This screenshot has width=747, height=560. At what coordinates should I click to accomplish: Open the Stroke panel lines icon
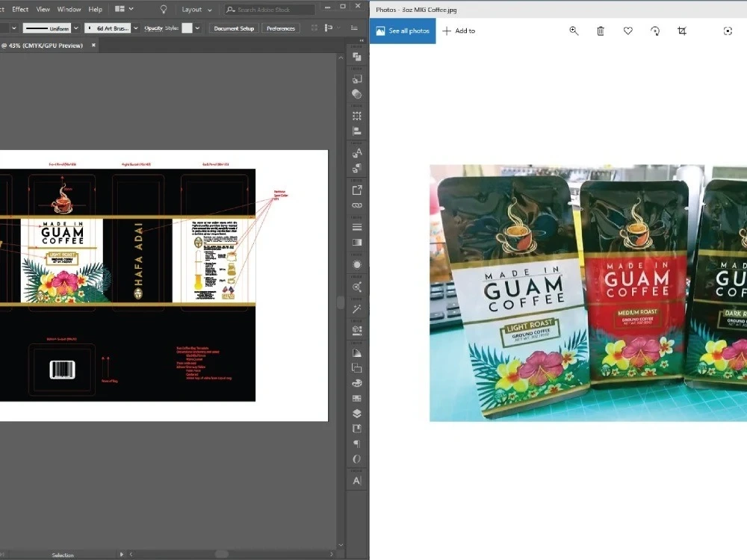[x=357, y=227]
